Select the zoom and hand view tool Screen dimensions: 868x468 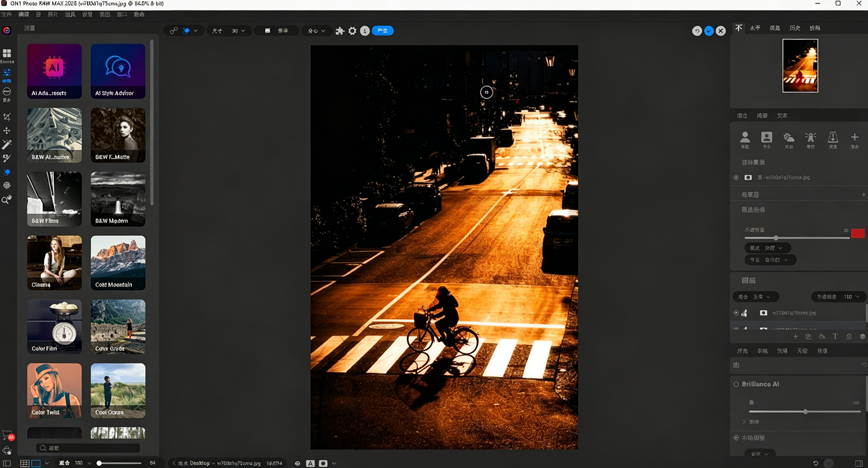click(x=7, y=199)
